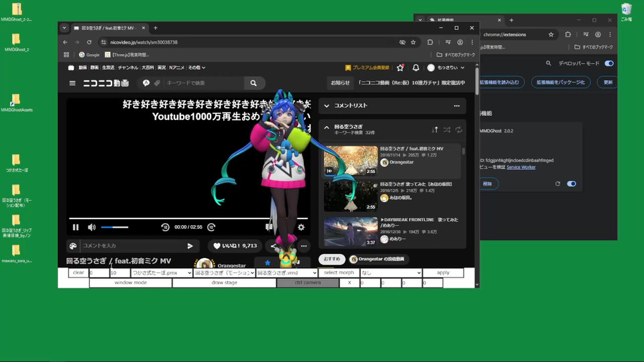This screenshot has width=644, height=362.
Task: Open Google bookmark in bookmarks bar
Action: [x=89, y=54]
